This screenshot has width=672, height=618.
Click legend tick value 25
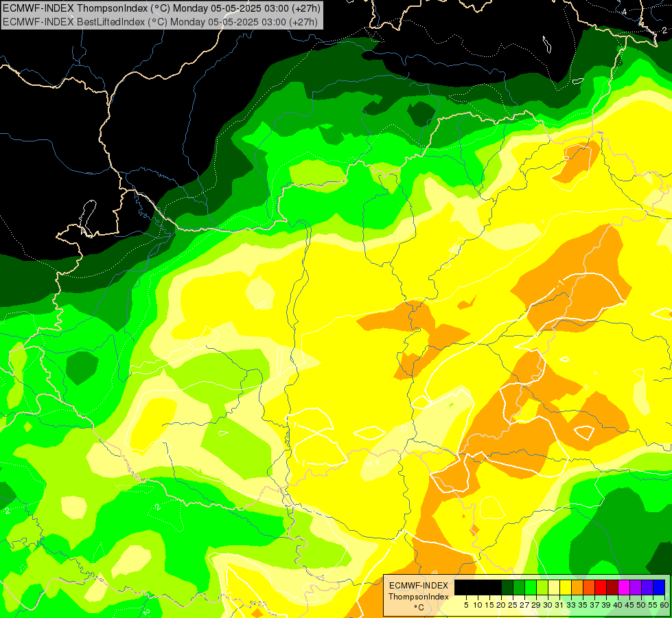(x=513, y=605)
